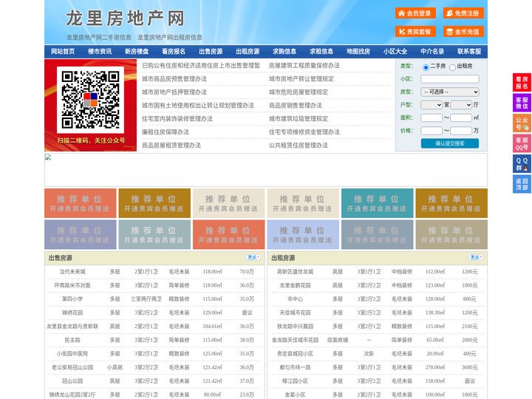This screenshot has height=399, width=532.
Task: Select the 二手房 radio button
Action: pyautogui.click(x=426, y=67)
